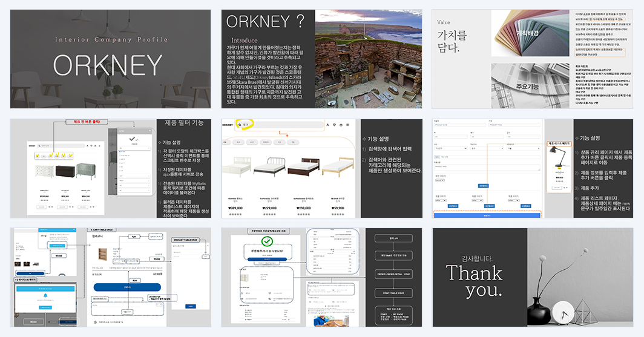Select the pine bed priced ₩59,900
644x337 pixels.
pyautogui.click(x=338, y=166)
